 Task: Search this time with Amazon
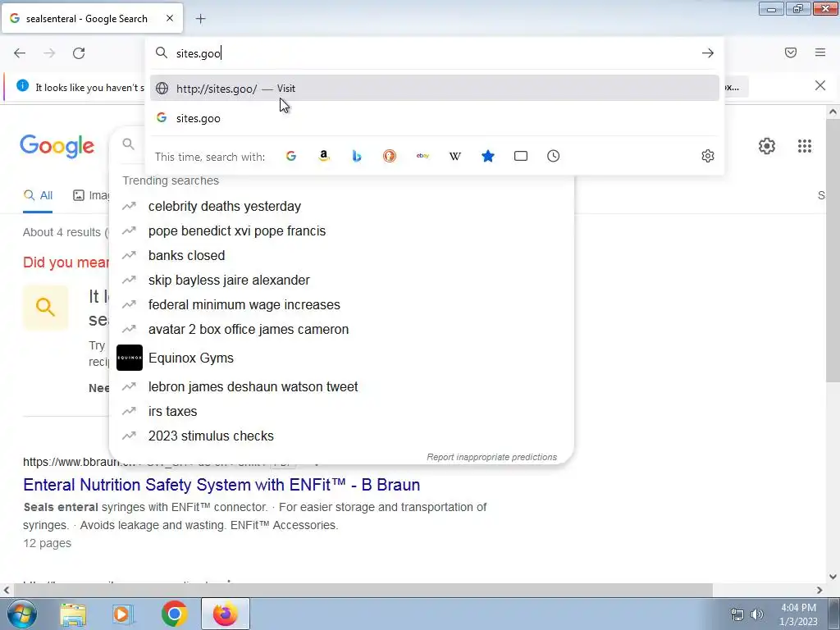[x=323, y=156]
